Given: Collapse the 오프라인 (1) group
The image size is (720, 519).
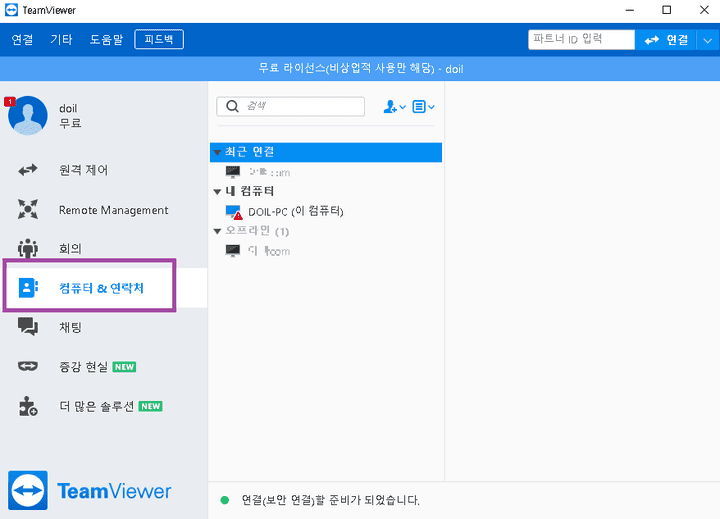Looking at the screenshot, I should tap(218, 231).
